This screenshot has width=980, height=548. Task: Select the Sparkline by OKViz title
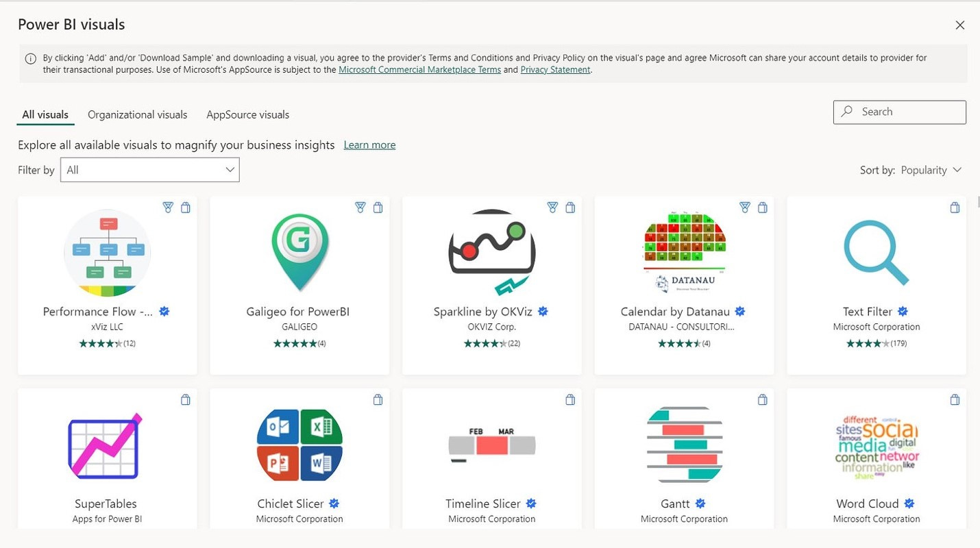482,312
